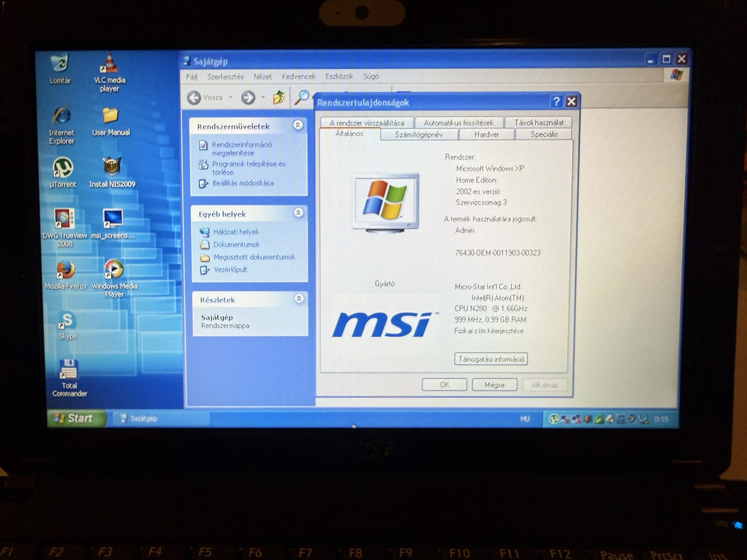Open Megosztott dokumentumok link
Image resolution: width=747 pixels, height=560 pixels.
click(x=254, y=257)
